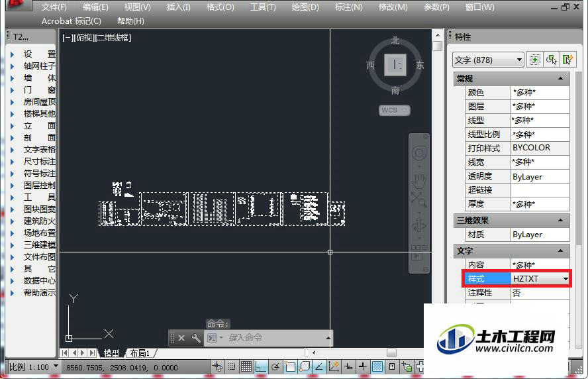Toggle the PICKADD selection mode icon
Image resolution: width=588 pixels, height=379 pixels.
click(535, 60)
